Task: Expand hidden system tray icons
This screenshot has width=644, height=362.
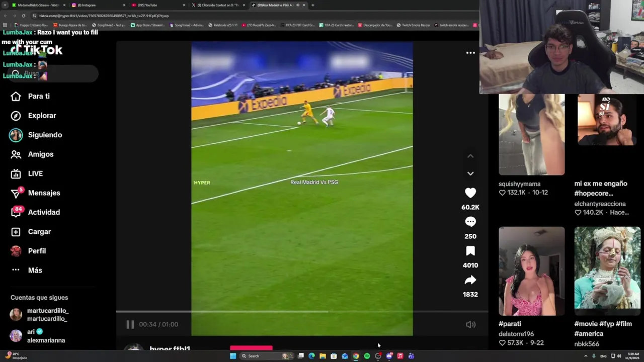Action: pyautogui.click(x=586, y=356)
